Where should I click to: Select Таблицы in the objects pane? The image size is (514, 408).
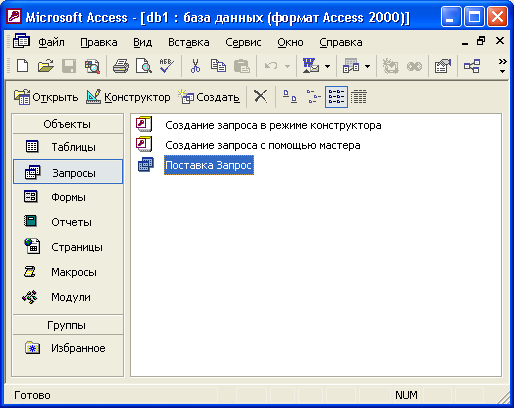(x=68, y=147)
